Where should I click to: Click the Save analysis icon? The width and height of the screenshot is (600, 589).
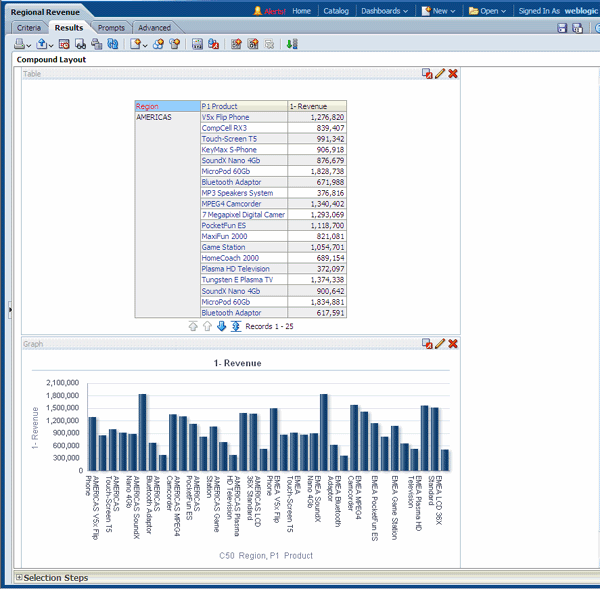coord(562,28)
